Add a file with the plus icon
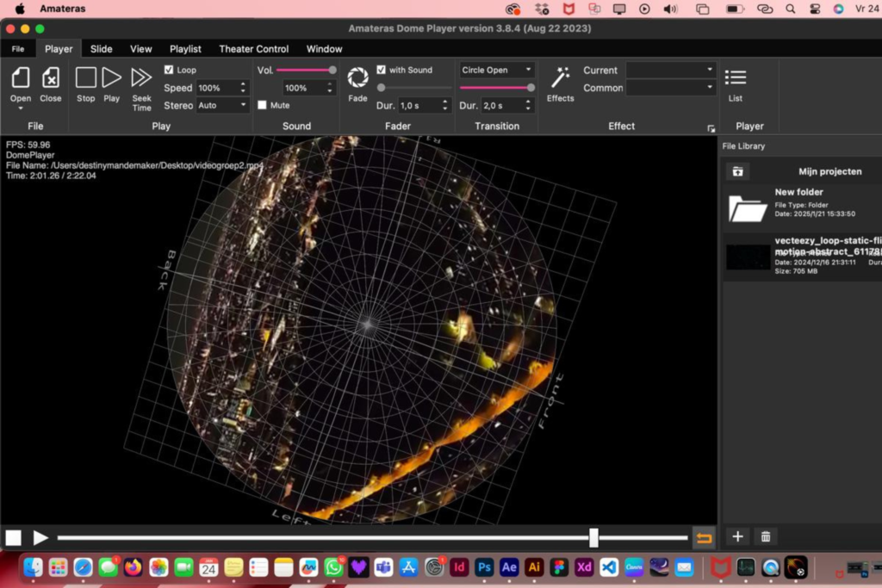The image size is (882, 588). [737, 537]
